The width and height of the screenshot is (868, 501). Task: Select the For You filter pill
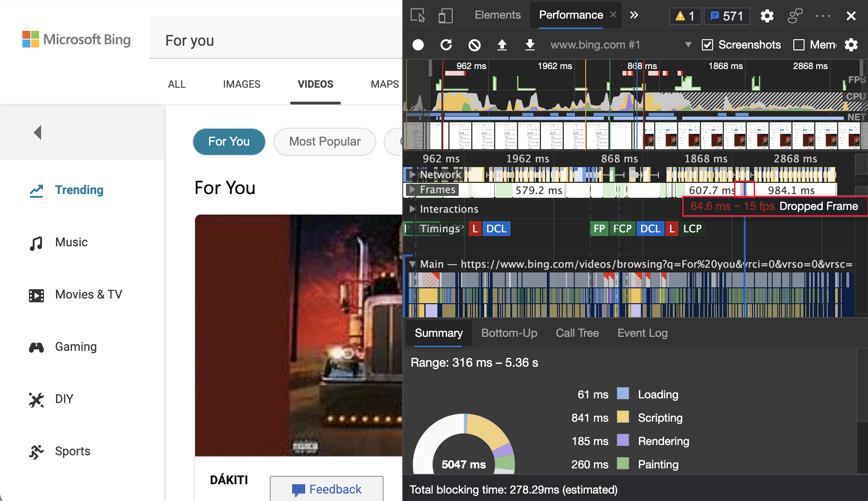[229, 142]
